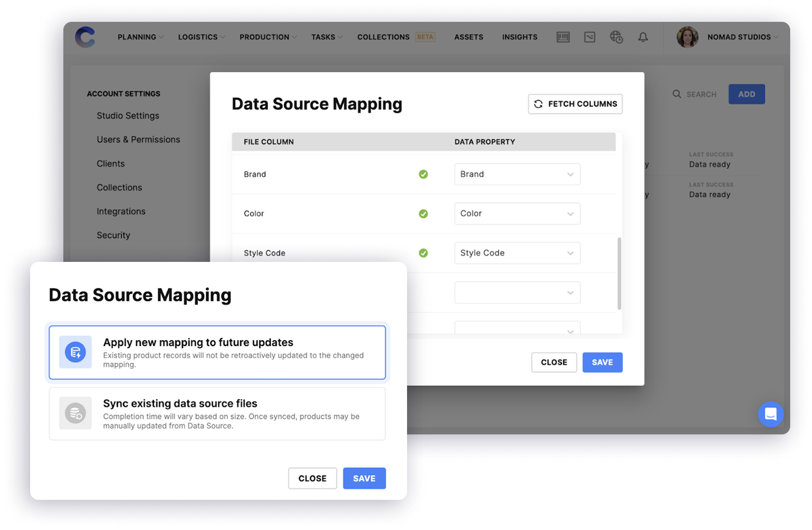Expand the Nomad Studios account menu

click(x=743, y=37)
